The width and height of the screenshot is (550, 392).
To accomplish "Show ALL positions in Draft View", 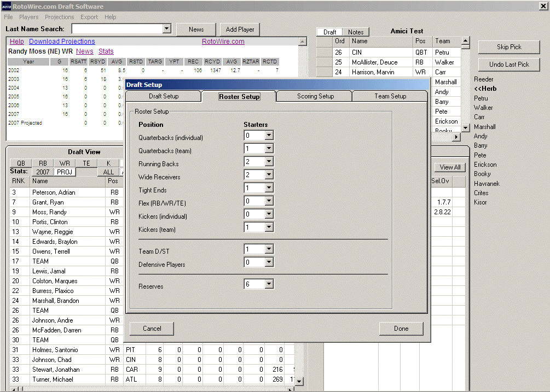I will 108,172.
